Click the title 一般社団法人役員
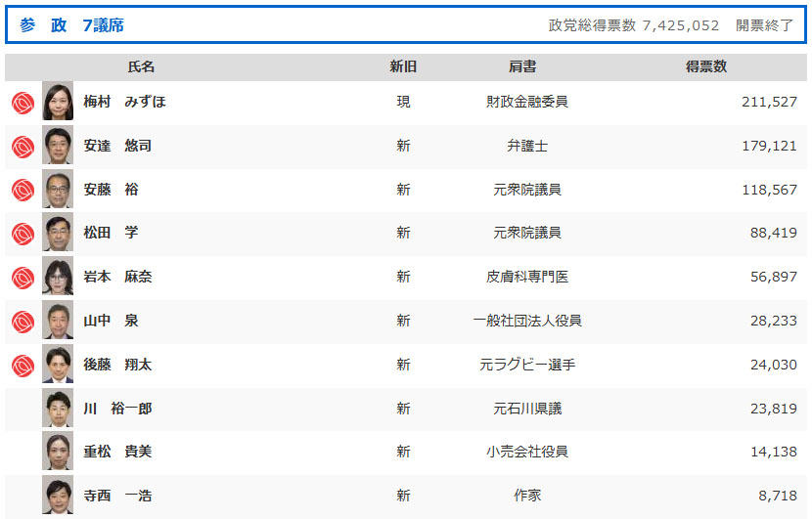 (x=527, y=321)
